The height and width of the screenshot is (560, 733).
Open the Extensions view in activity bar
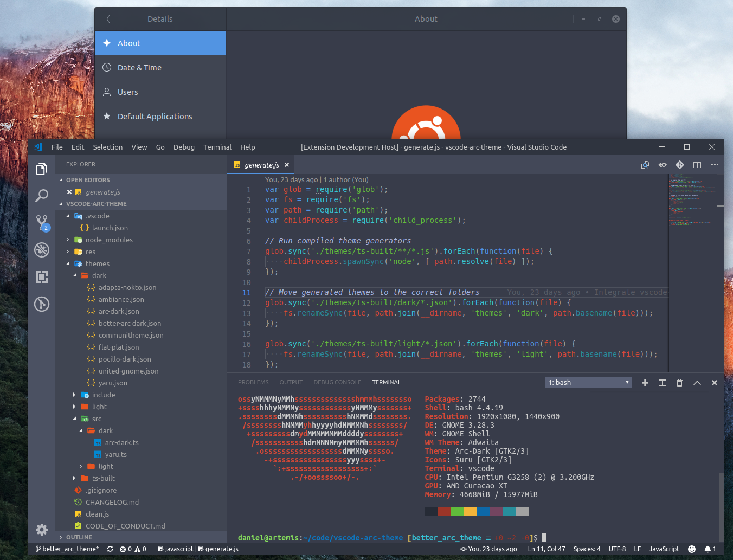point(42,277)
